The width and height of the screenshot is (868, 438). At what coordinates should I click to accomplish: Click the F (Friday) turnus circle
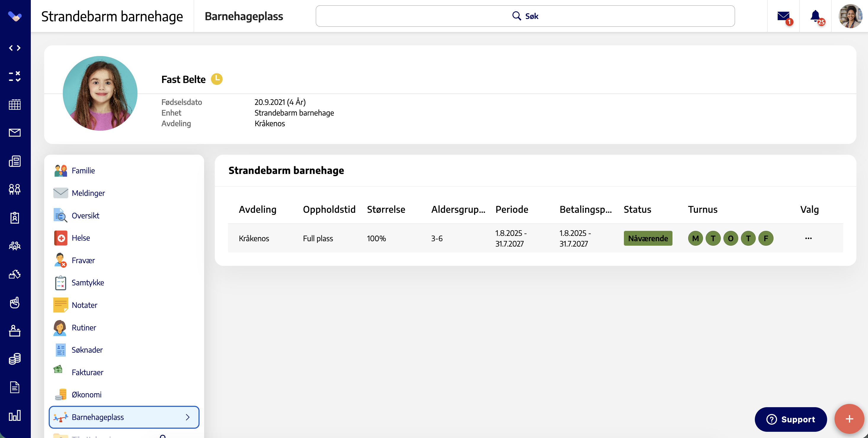pyautogui.click(x=766, y=238)
